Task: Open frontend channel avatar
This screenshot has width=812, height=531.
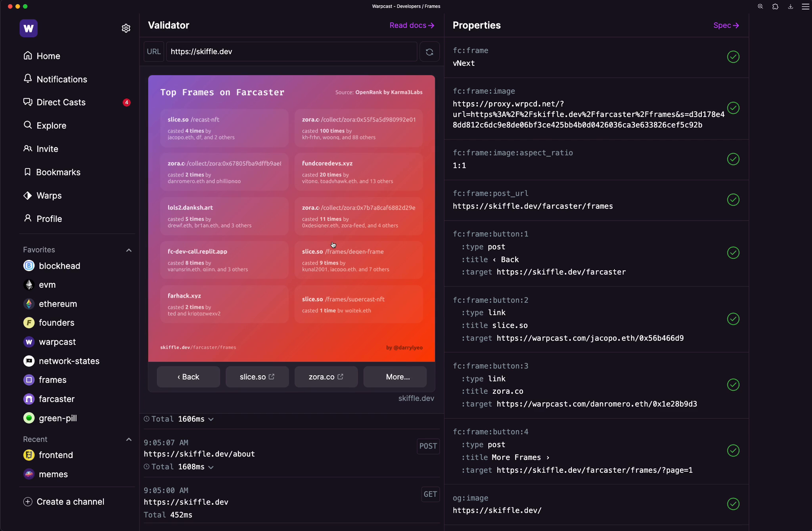Action: 29,455
